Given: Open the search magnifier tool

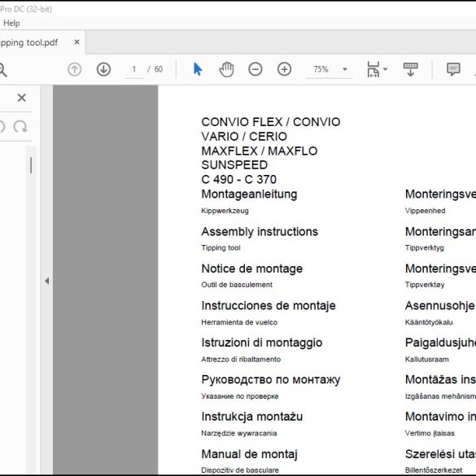Looking at the screenshot, I should click(x=2, y=70).
